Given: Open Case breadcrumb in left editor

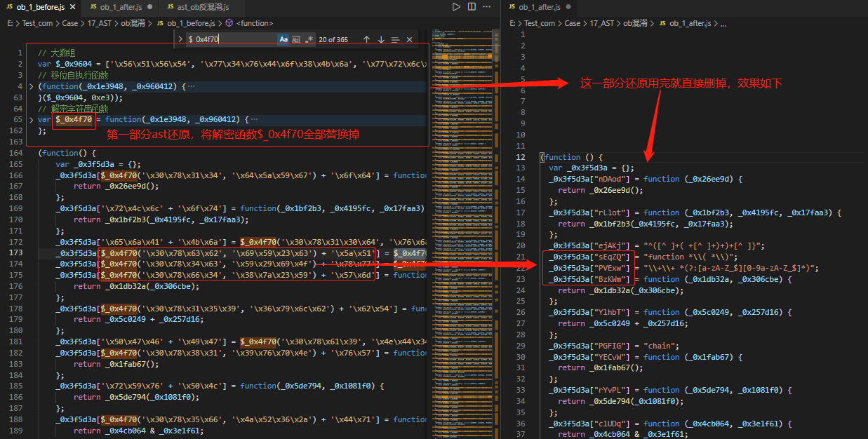Looking at the screenshot, I should coord(69,23).
